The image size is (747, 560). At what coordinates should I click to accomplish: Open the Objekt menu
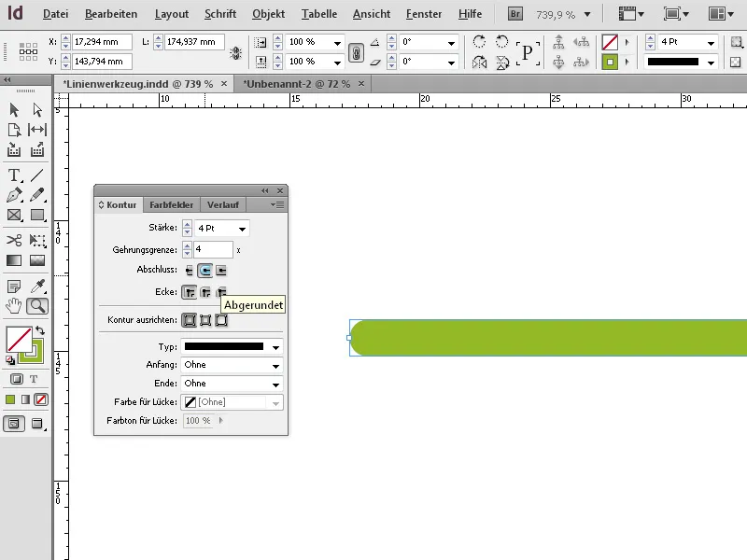click(268, 14)
